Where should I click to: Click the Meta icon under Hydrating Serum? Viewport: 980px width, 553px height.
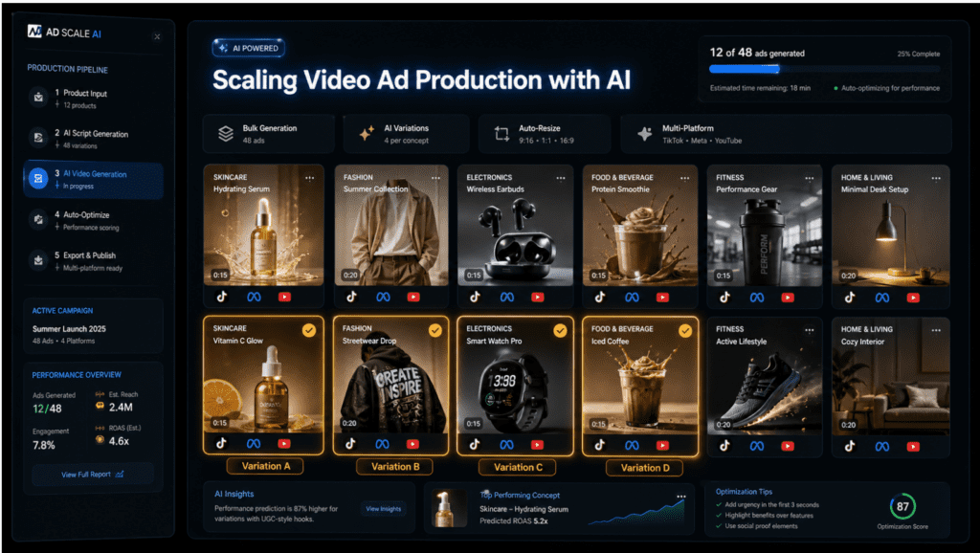coord(254,297)
